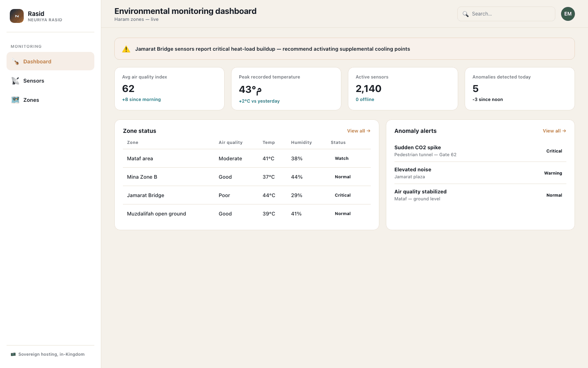Select the Jamarat Bridge zone row
588x368 pixels.
[247, 195]
